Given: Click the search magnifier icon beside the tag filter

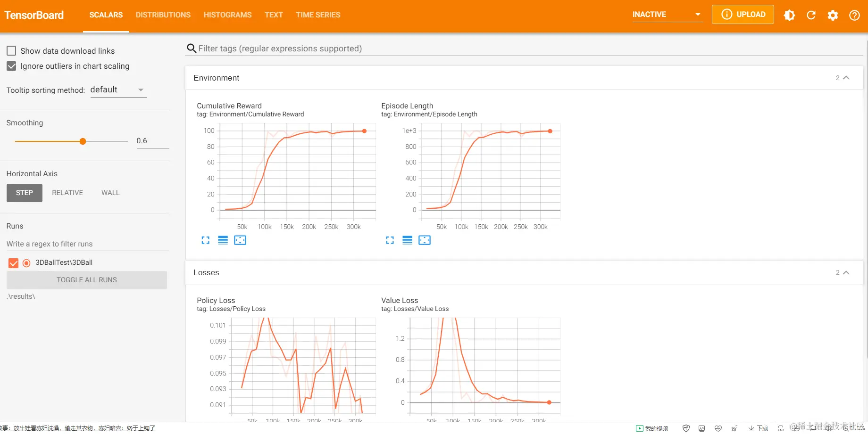Looking at the screenshot, I should 192,49.
